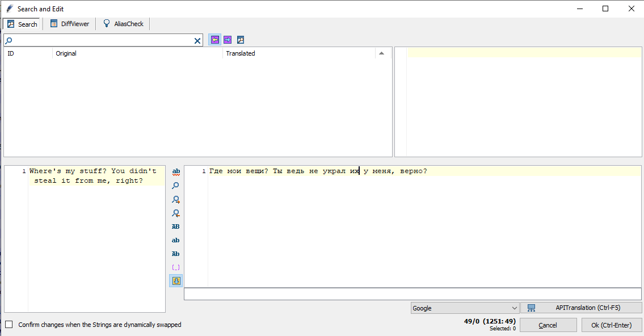Image resolution: width=644 pixels, height=336 pixels.
Task: Toggle the highlighted yellow download-arrow icon
Action: tap(176, 281)
